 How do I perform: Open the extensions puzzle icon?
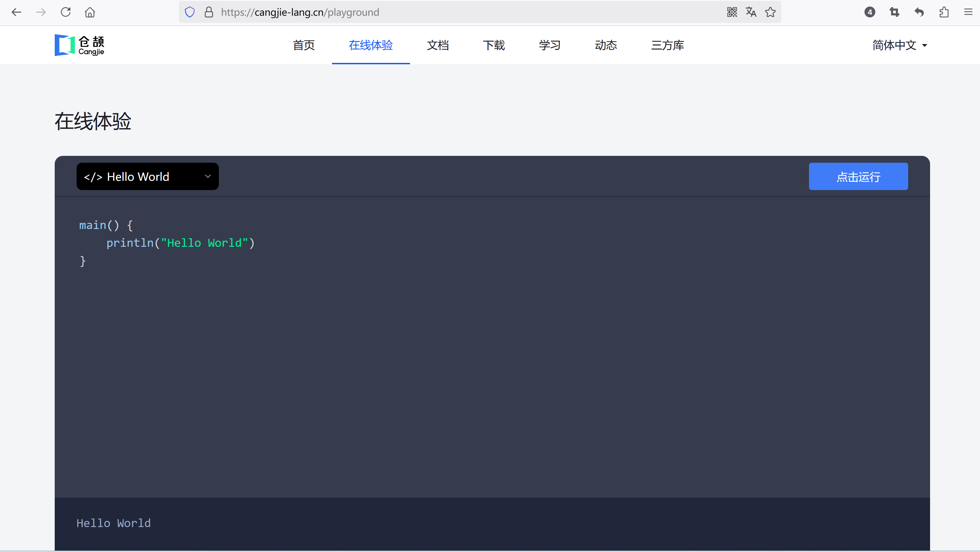click(x=944, y=12)
